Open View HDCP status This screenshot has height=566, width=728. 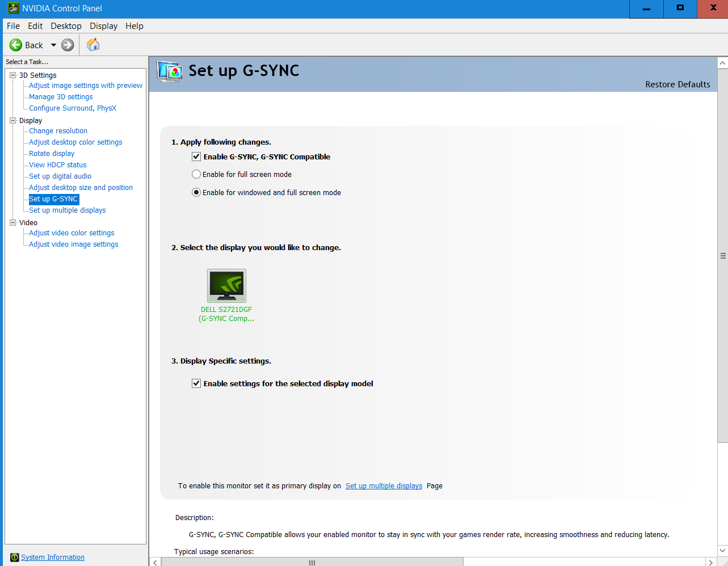point(58,165)
